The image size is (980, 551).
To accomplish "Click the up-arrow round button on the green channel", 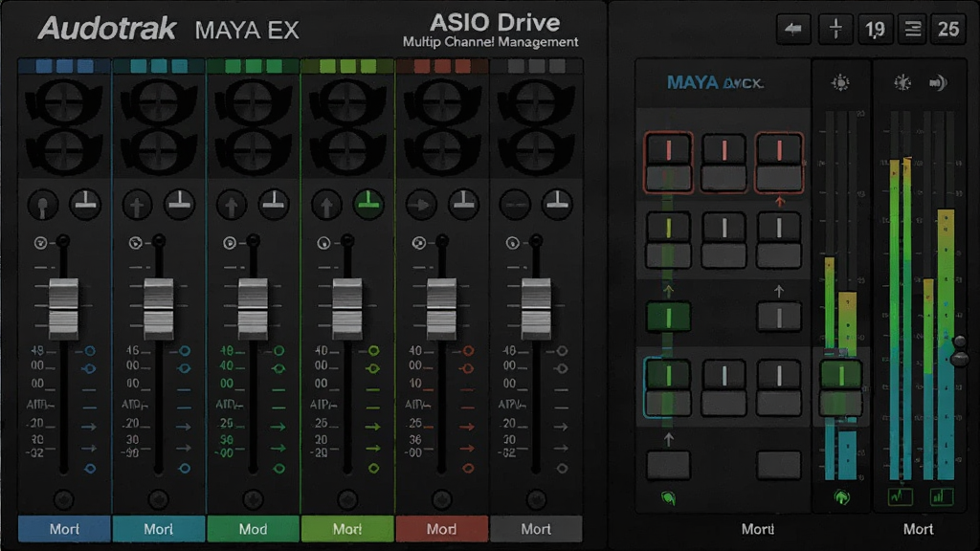I will pyautogui.click(x=232, y=205).
